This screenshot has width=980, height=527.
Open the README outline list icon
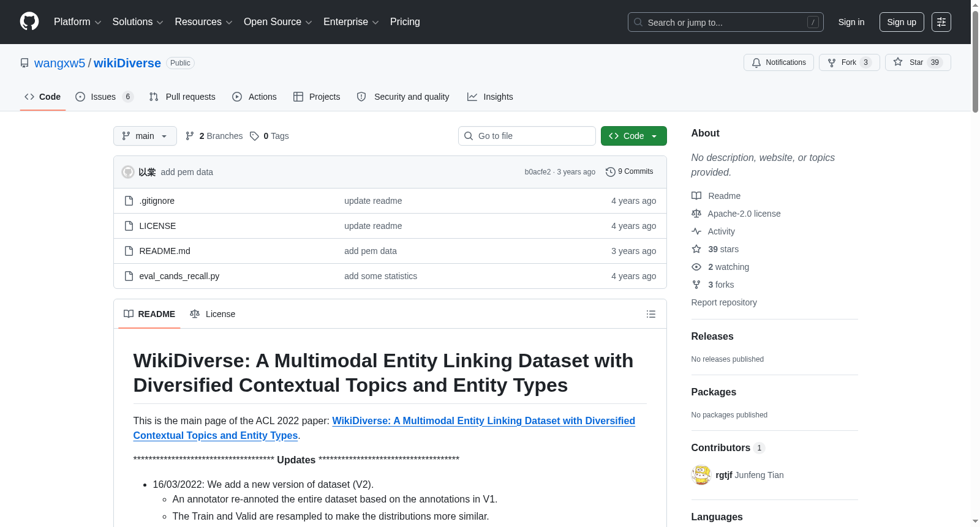(x=651, y=314)
